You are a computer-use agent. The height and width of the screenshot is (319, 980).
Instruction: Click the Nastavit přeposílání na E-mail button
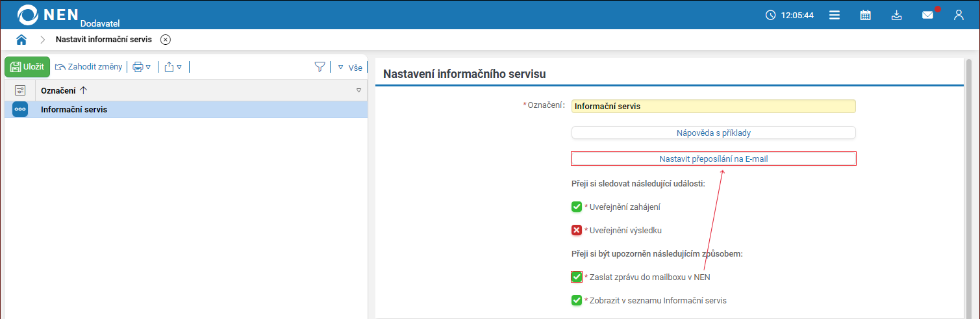713,159
